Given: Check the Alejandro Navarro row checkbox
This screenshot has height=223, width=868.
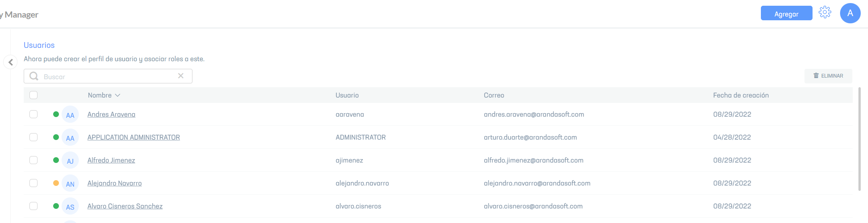Looking at the screenshot, I should [34, 183].
